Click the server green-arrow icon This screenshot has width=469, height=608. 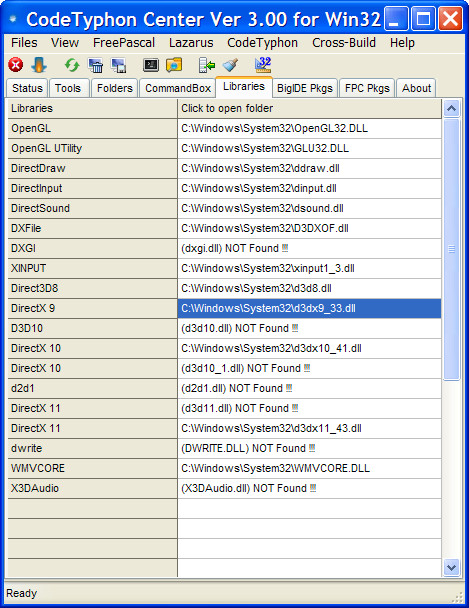pyautogui.click(x=207, y=65)
